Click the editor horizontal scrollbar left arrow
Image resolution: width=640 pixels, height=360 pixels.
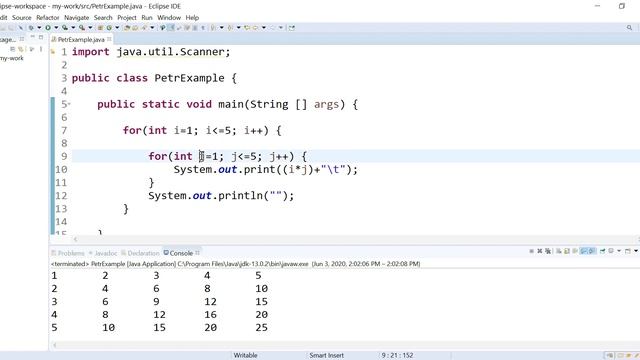point(76,240)
